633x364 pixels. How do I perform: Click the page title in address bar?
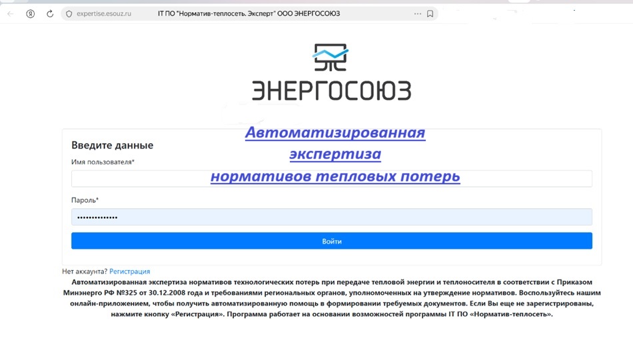tap(249, 14)
